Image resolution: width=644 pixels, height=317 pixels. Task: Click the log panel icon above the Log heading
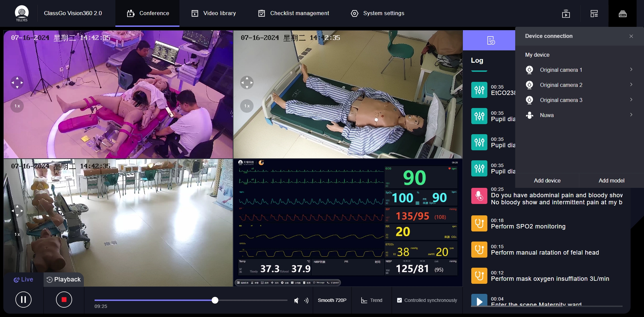point(491,40)
